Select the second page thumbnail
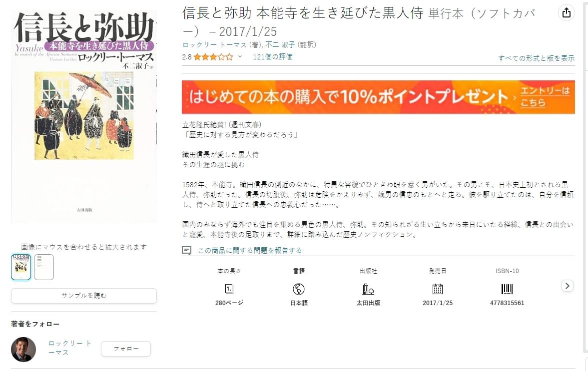The width and height of the screenshot is (588, 371). point(44,267)
